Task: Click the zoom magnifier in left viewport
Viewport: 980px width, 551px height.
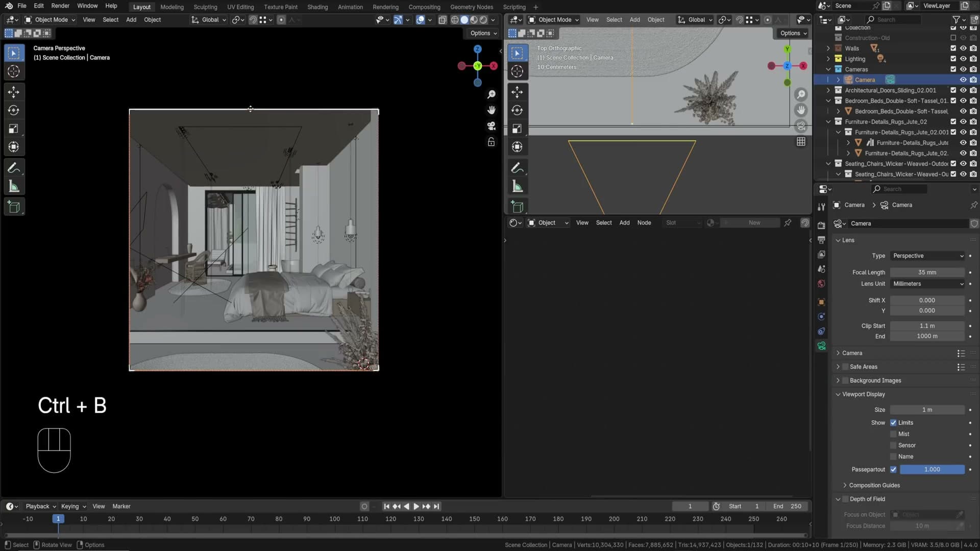Action: (x=491, y=94)
